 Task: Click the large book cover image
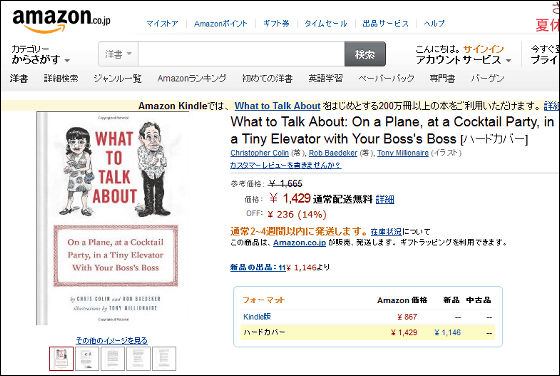pyautogui.click(x=112, y=219)
